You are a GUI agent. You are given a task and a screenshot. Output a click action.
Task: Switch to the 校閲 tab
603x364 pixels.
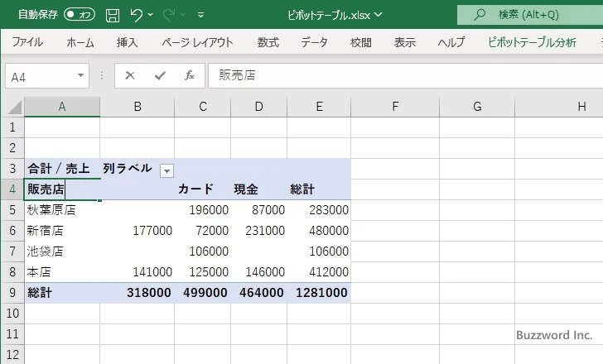[x=361, y=42]
